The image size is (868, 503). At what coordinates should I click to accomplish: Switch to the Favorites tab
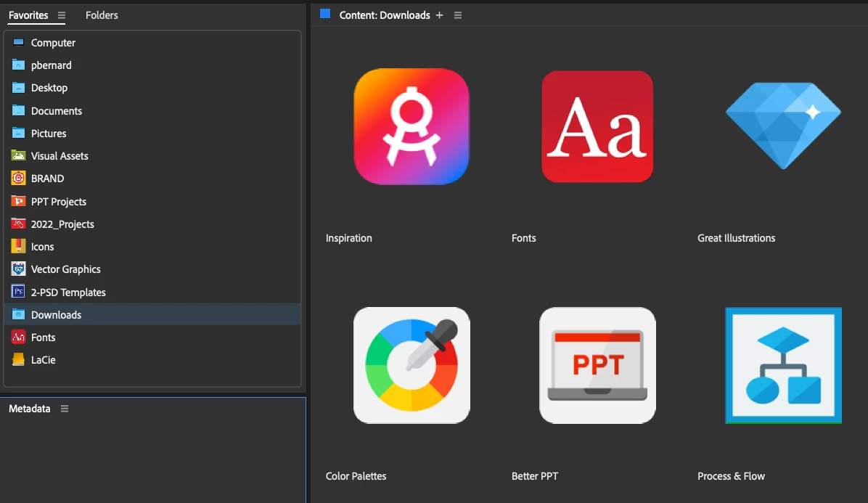point(28,15)
